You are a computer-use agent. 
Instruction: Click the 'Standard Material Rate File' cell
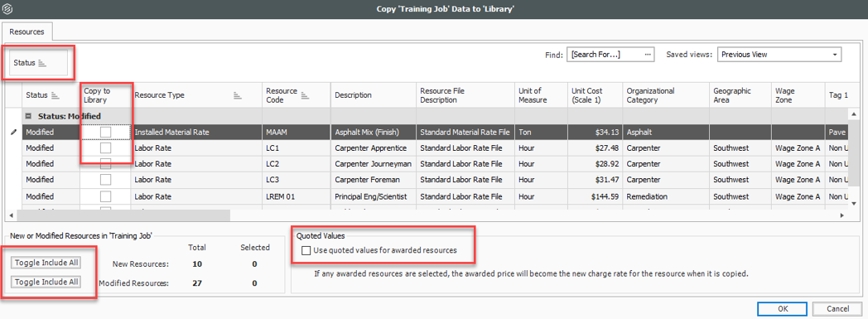(465, 133)
